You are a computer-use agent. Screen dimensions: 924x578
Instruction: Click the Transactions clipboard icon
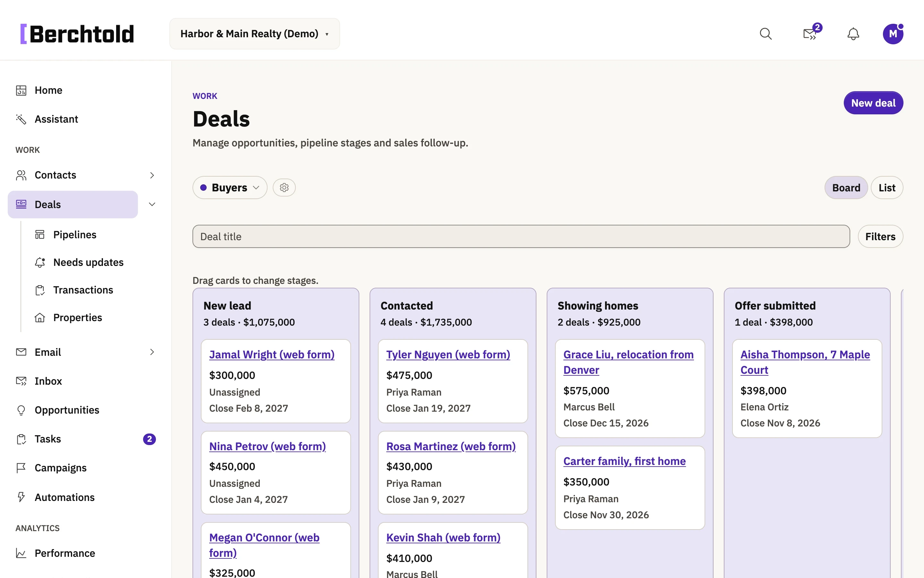pyautogui.click(x=40, y=290)
